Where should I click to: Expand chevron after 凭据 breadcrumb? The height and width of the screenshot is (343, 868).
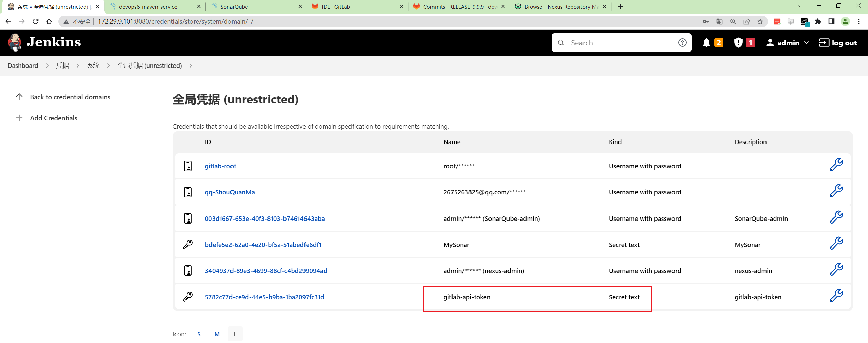[x=78, y=66]
